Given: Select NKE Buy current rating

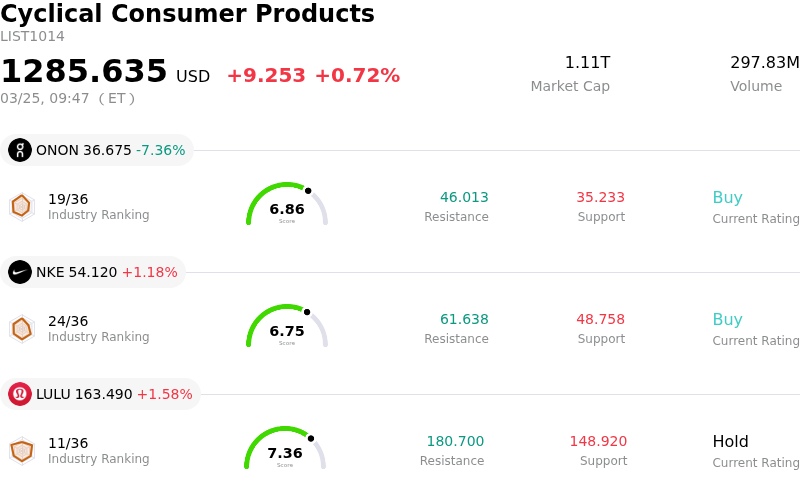Looking at the screenshot, I should click(727, 320).
